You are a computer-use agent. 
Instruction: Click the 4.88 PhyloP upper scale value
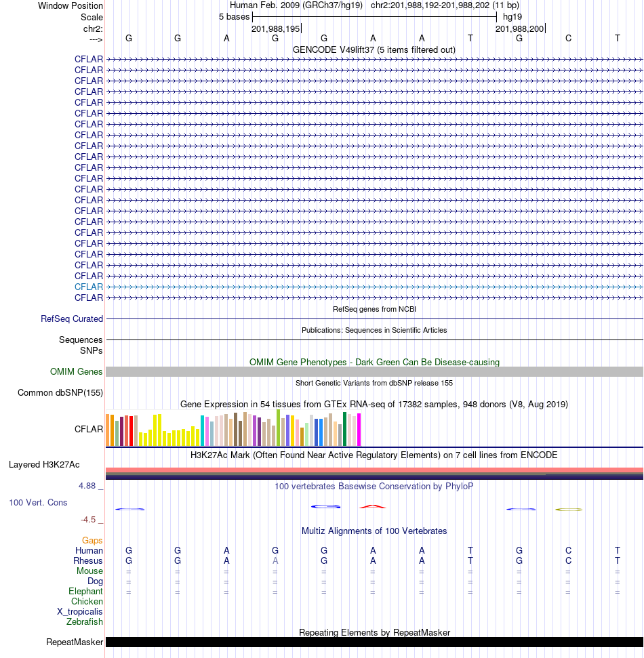coord(87,485)
